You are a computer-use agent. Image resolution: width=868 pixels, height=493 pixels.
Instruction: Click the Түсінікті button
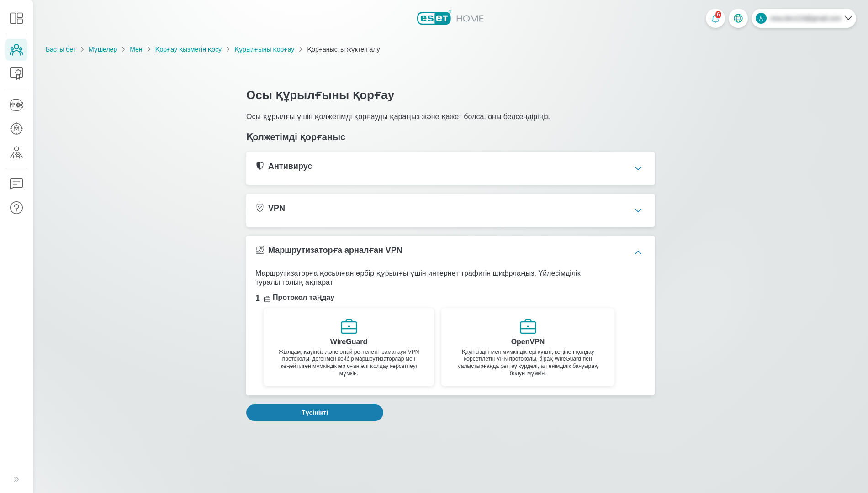315,413
